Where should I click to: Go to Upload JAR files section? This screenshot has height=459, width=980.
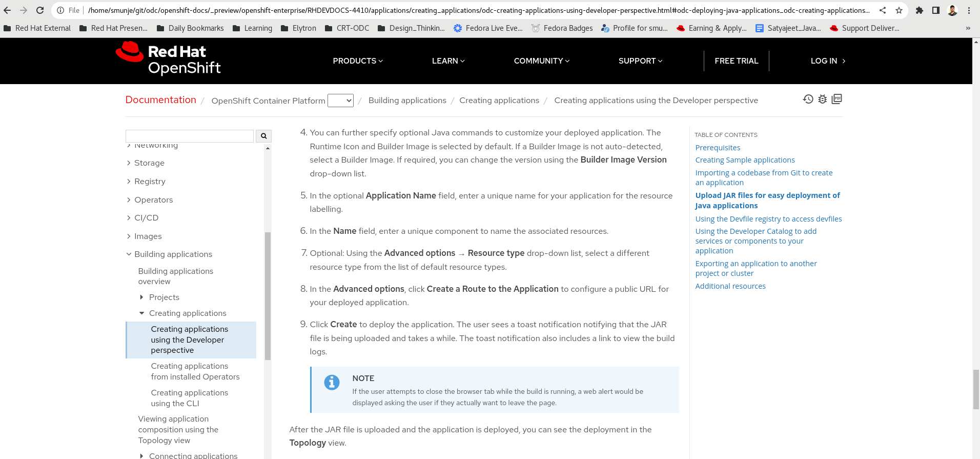(767, 201)
